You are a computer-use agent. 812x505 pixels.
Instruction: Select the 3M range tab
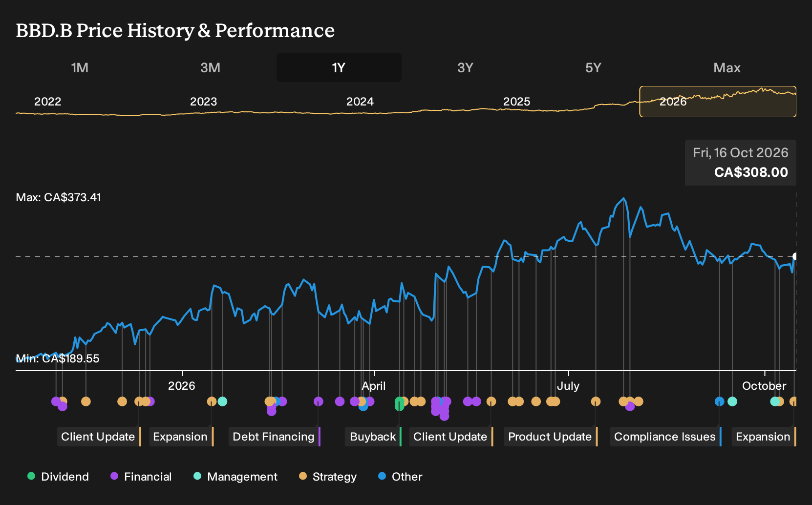[210, 67]
